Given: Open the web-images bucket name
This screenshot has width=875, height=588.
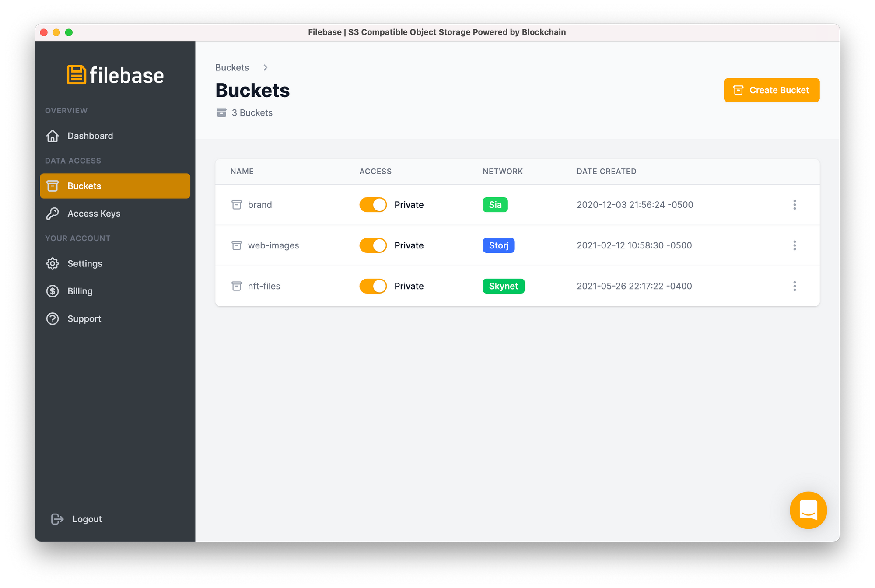Looking at the screenshot, I should coord(273,245).
